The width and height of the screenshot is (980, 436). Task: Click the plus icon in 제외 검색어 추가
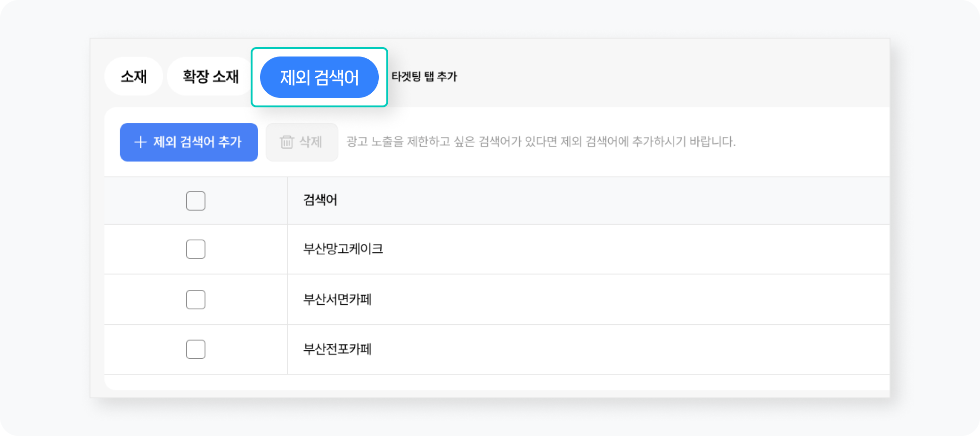click(x=140, y=142)
